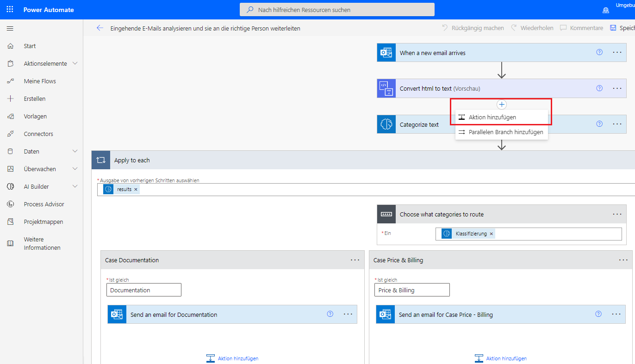This screenshot has width=635, height=364.
Task: Open the more menu on Case Price & Billing
Action: tap(623, 260)
